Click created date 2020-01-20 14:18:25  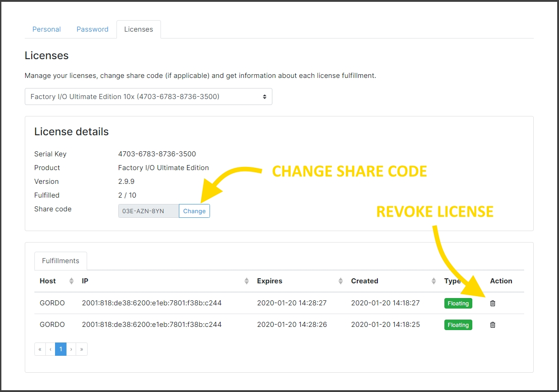coord(386,325)
